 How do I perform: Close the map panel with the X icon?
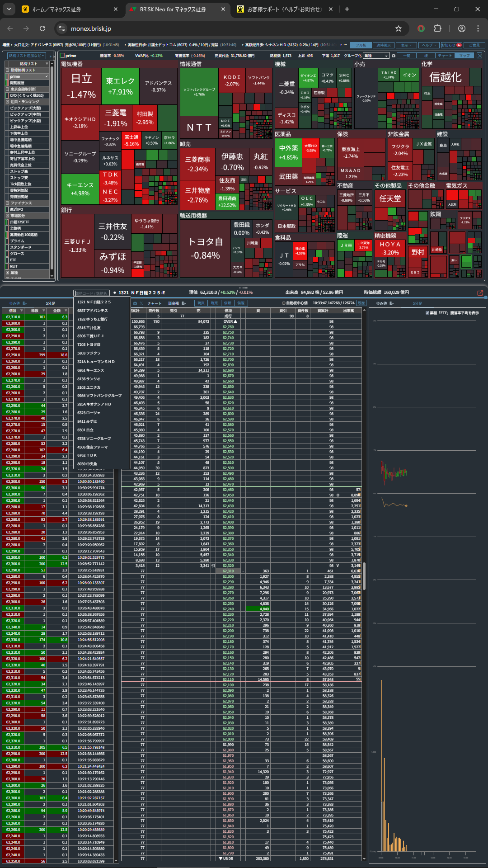click(479, 56)
